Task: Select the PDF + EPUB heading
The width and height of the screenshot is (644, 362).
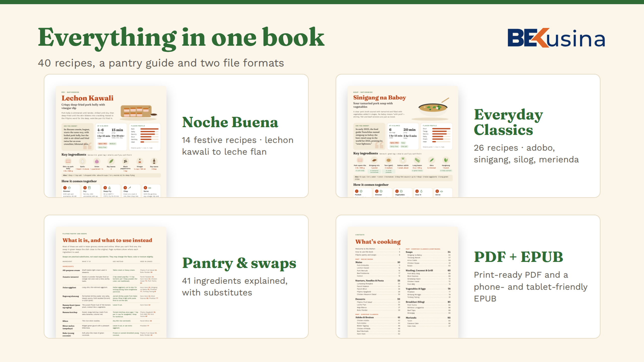Action: tap(518, 257)
